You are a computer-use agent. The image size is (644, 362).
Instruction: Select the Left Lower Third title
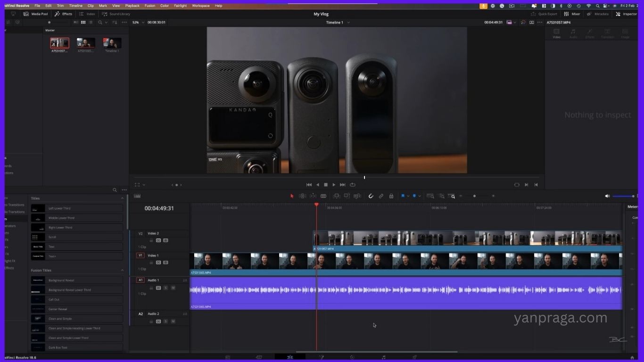77,208
